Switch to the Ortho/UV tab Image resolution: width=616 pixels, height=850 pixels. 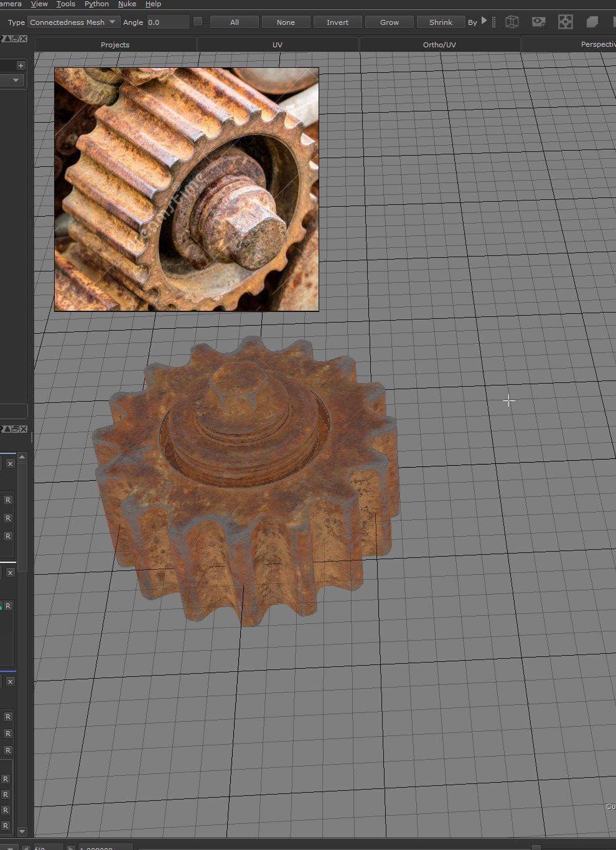pos(439,44)
